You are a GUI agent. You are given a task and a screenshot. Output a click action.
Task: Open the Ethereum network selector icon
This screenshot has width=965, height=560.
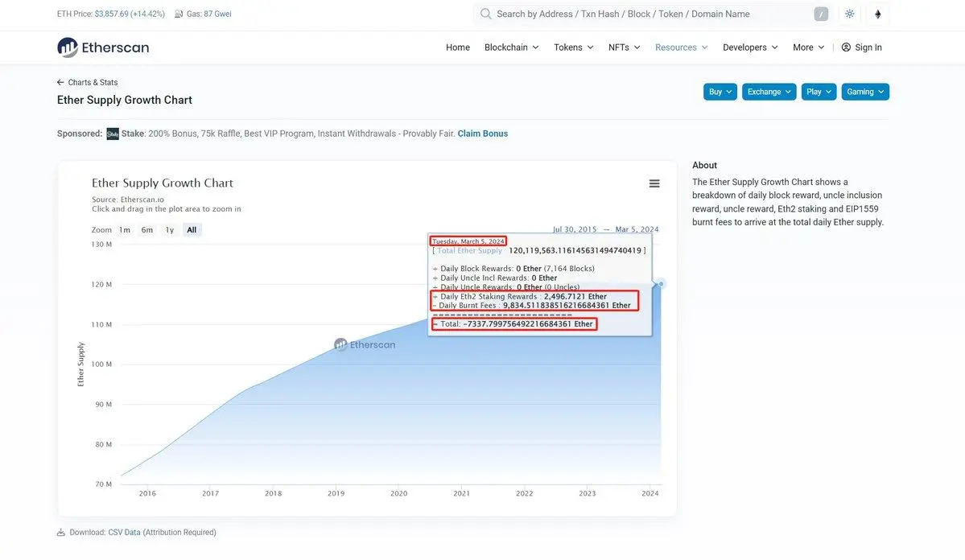(877, 14)
